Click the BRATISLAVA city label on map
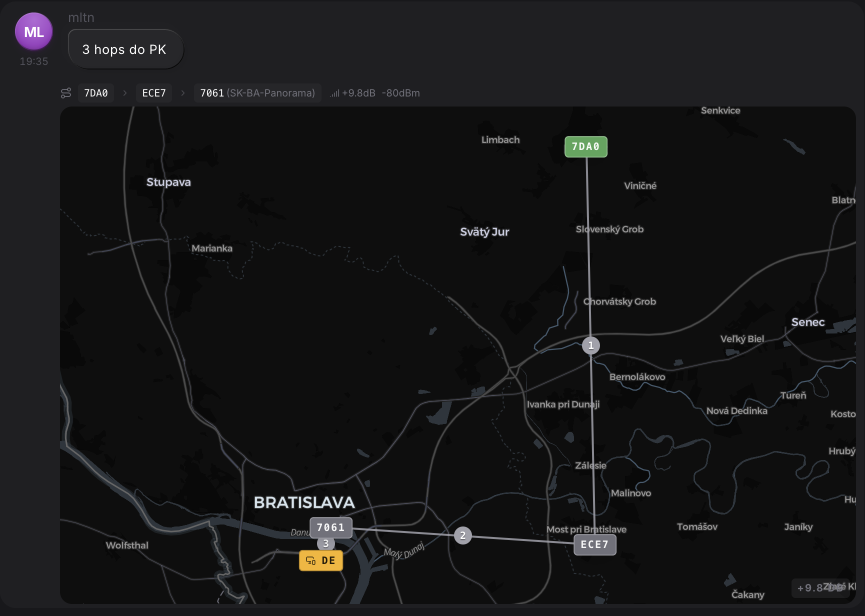Screen dimensions: 865x616 coord(304,502)
